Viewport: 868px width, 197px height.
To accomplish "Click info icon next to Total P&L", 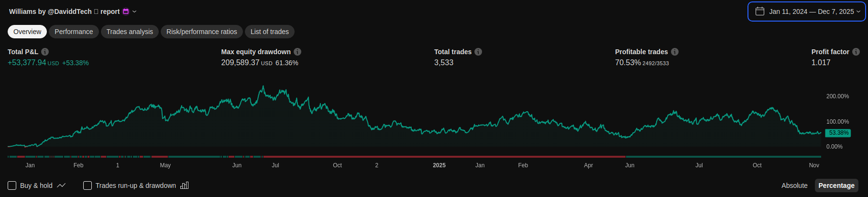I will point(45,52).
